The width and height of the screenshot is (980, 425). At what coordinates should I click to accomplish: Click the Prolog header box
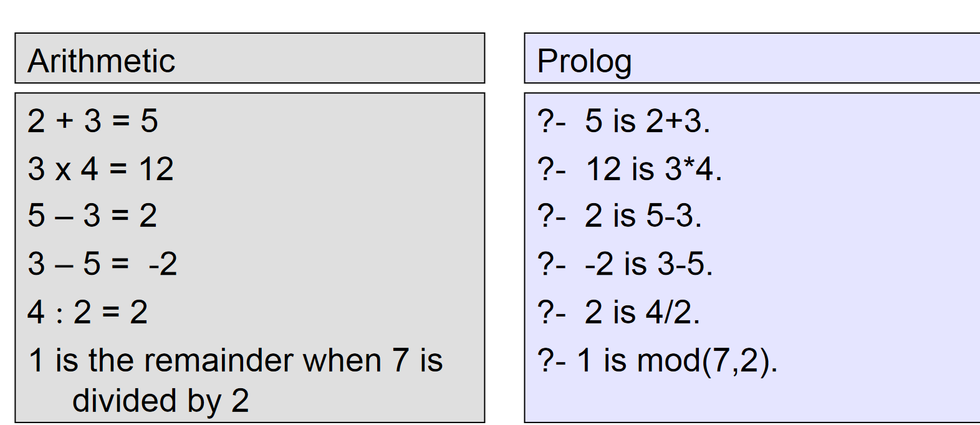pos(752,58)
